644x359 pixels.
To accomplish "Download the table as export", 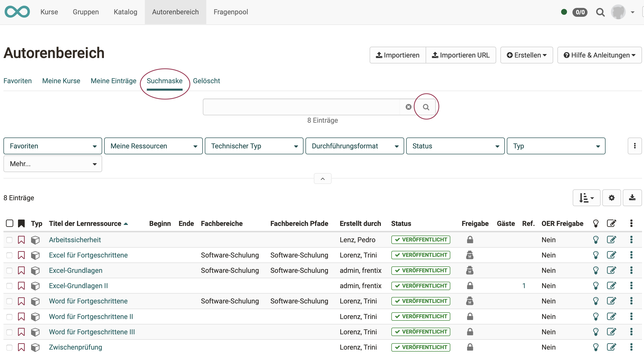I will (x=632, y=198).
